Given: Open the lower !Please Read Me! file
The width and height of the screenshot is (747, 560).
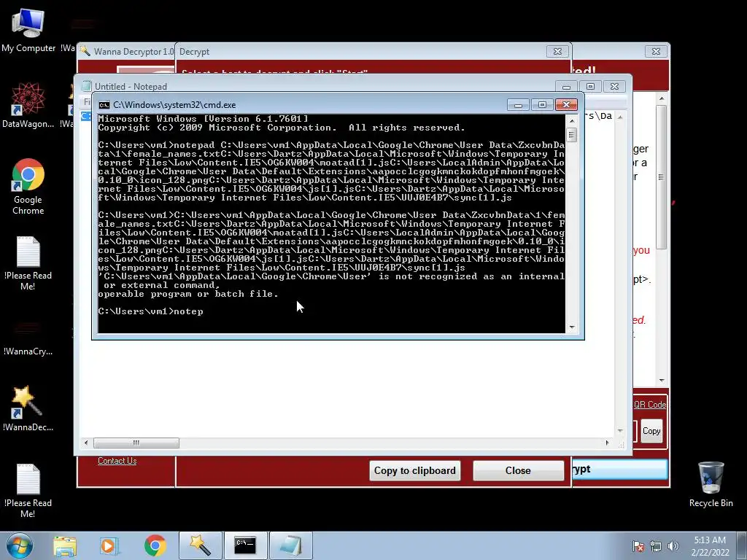Looking at the screenshot, I should 28,491.
